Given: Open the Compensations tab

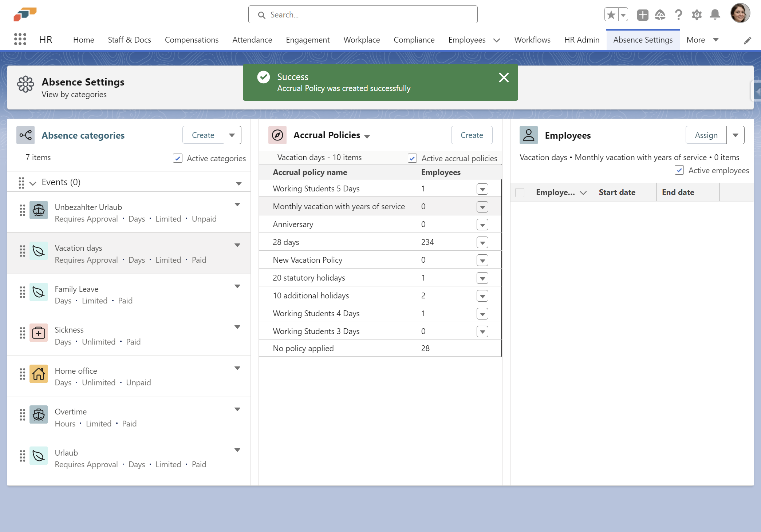Looking at the screenshot, I should [x=192, y=40].
